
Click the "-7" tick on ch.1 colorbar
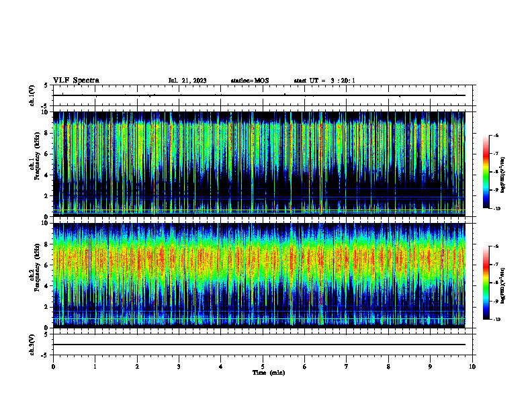pos(496,154)
